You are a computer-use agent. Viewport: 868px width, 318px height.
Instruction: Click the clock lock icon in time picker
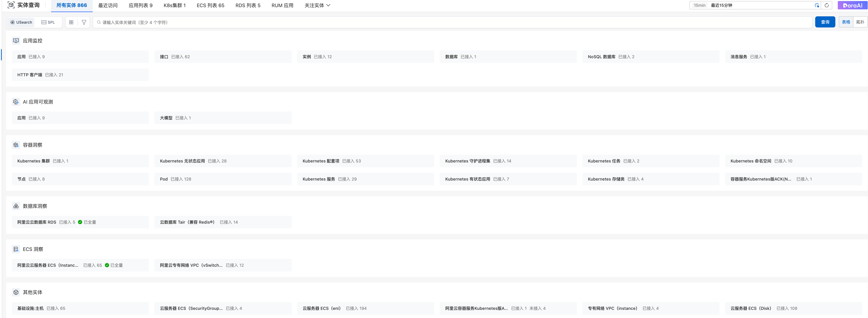tap(817, 5)
